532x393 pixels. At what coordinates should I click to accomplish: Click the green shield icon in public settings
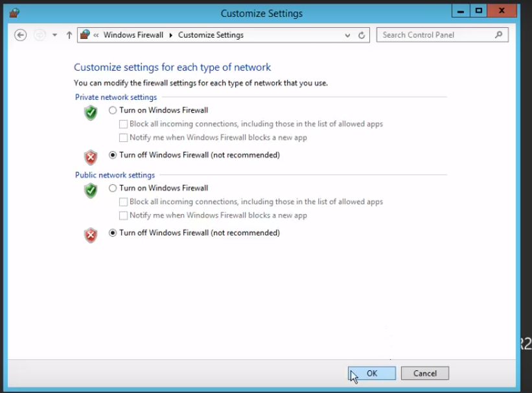(x=91, y=191)
